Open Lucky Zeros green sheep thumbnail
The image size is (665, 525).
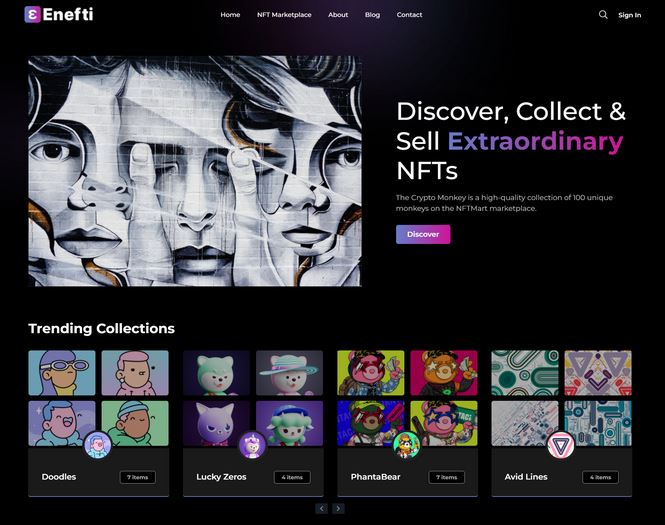tap(289, 423)
